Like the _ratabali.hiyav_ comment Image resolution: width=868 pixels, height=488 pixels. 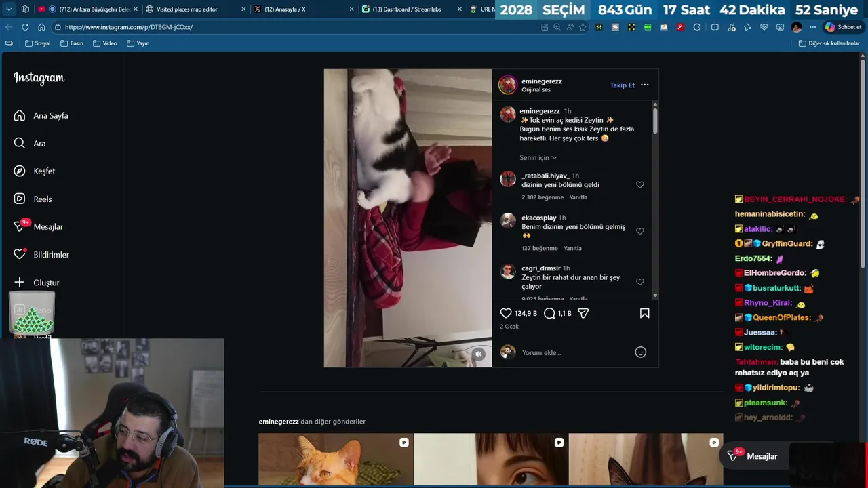(x=639, y=184)
